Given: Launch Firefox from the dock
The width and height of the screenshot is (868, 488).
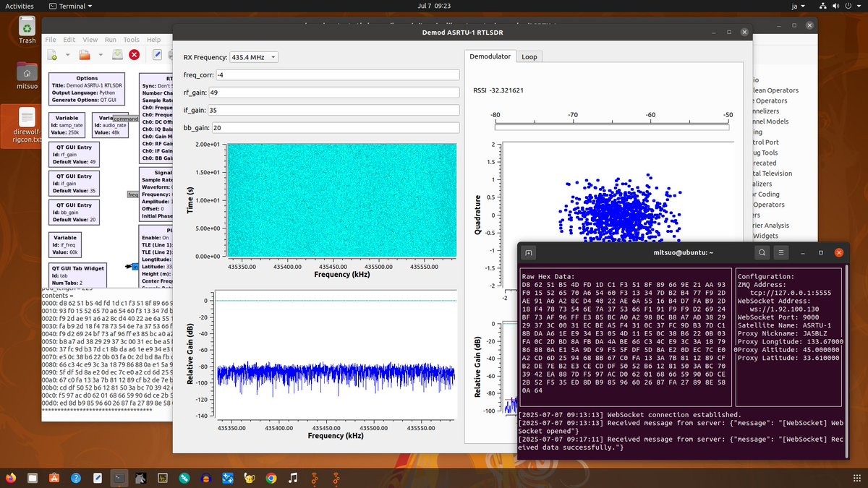Looking at the screenshot, I should point(12,478).
